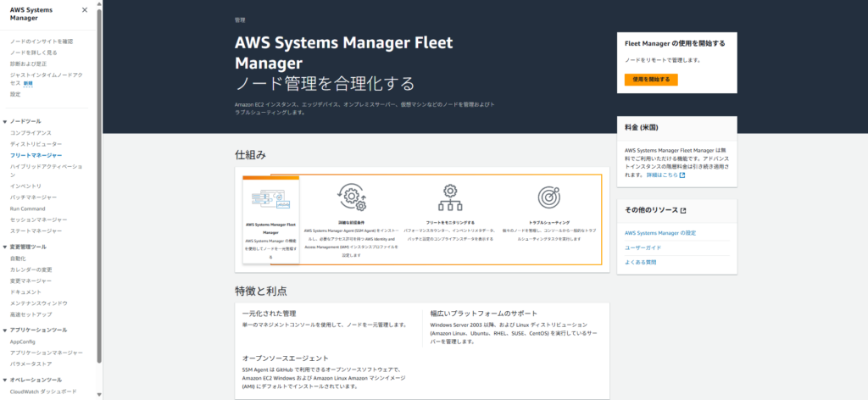868x400 pixels.
Task: Select パッチマネージャー in the sidebar
Action: click(33, 197)
